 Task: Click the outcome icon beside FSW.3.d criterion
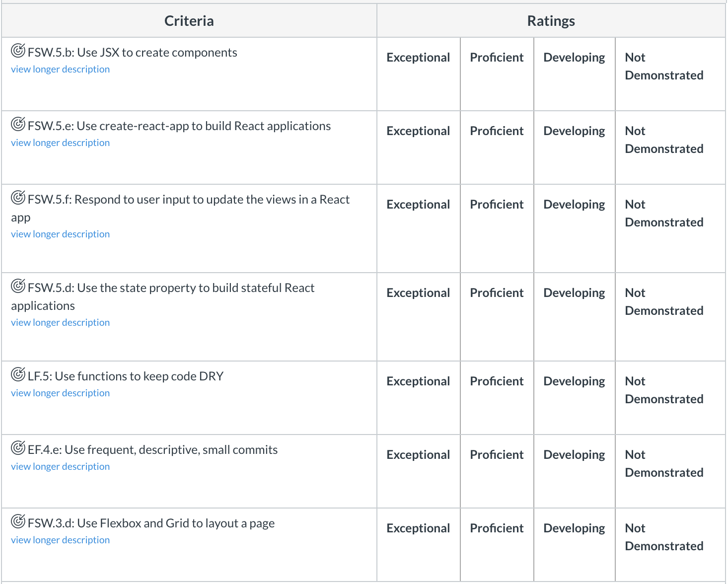coord(18,521)
